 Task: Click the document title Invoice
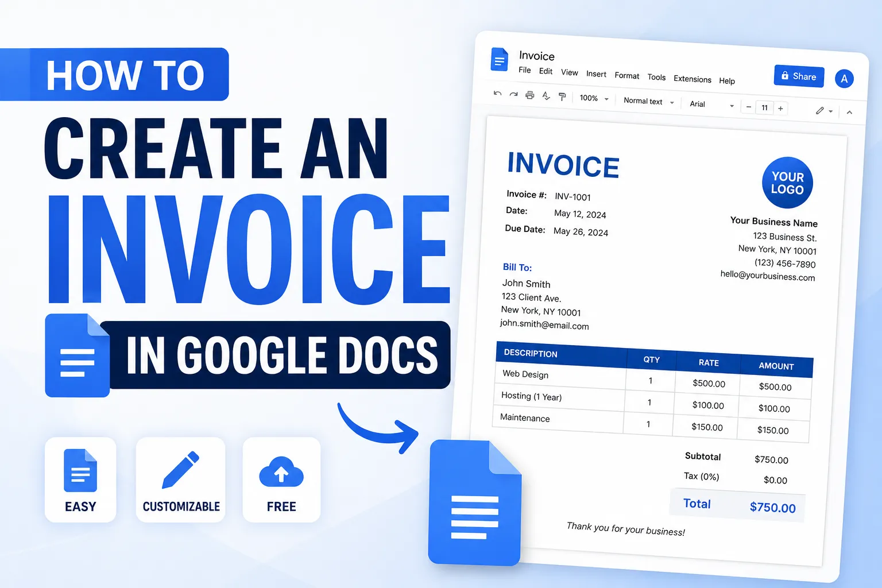point(537,56)
